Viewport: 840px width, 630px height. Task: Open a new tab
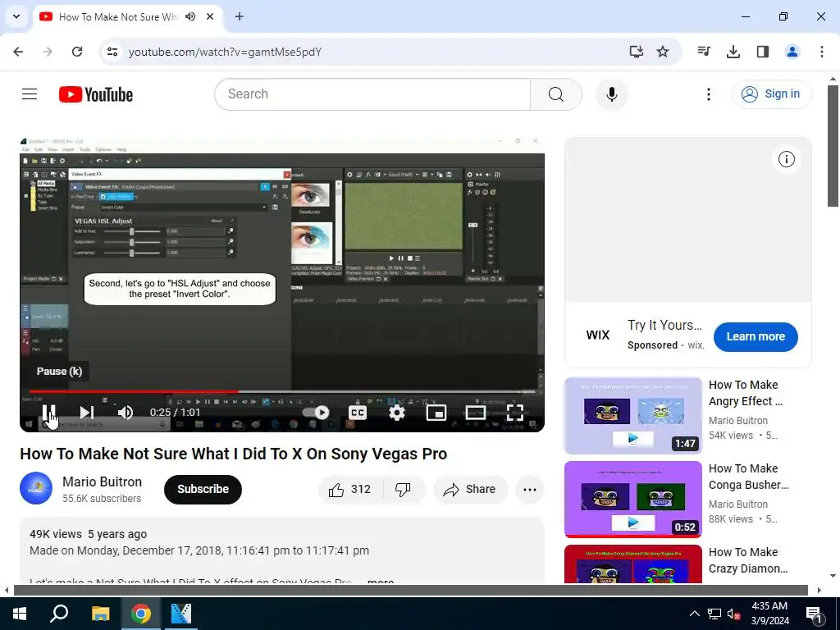coord(239,16)
